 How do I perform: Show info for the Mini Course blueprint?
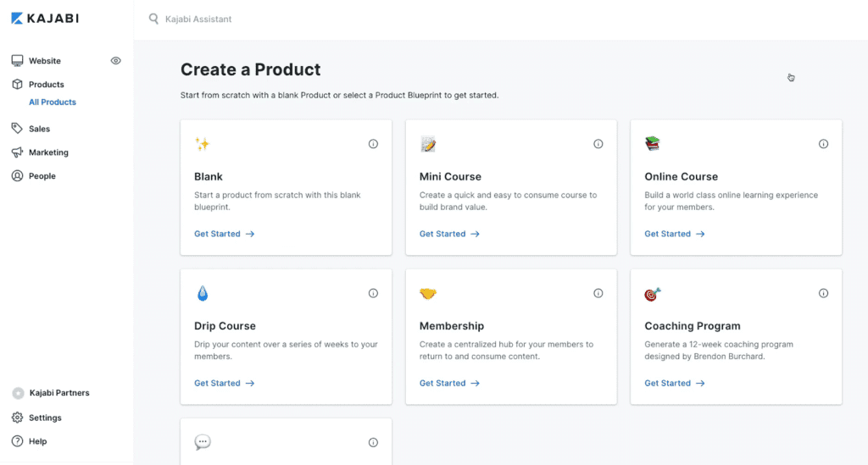(598, 144)
